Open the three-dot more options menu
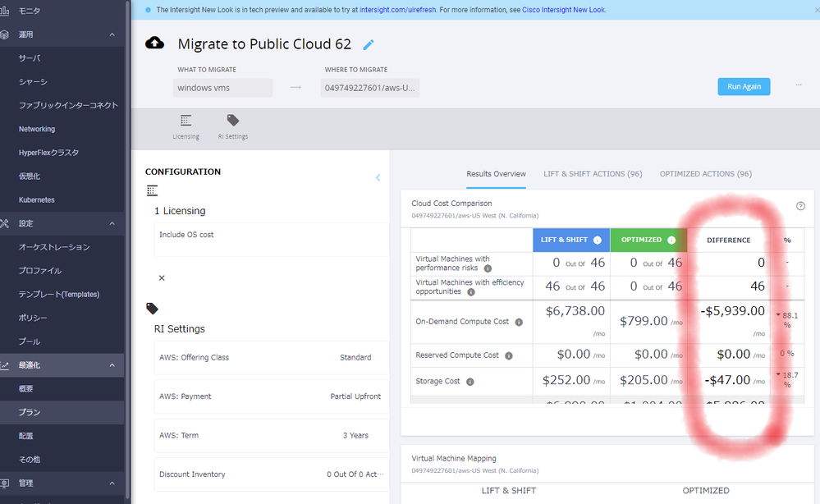 [799, 85]
